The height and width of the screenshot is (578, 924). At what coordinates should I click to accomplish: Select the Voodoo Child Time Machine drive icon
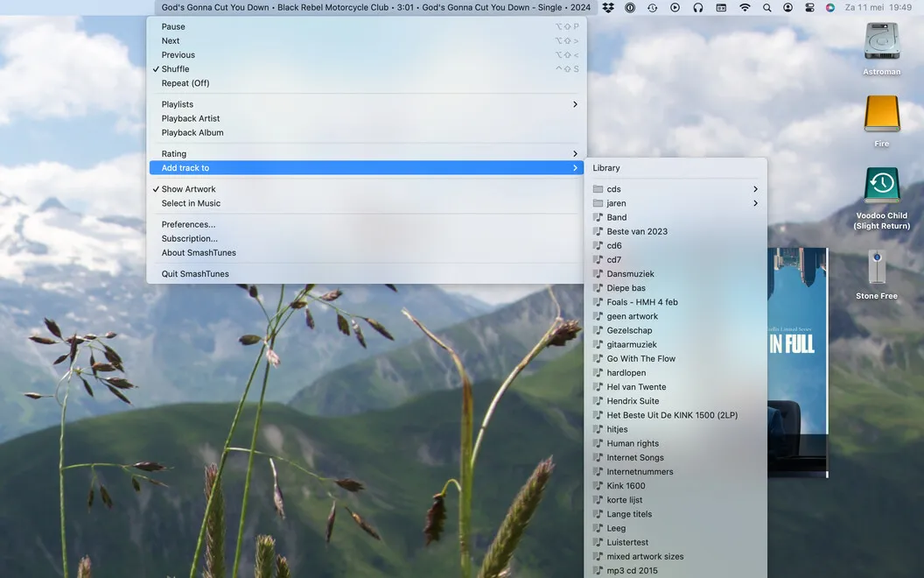coord(882,186)
